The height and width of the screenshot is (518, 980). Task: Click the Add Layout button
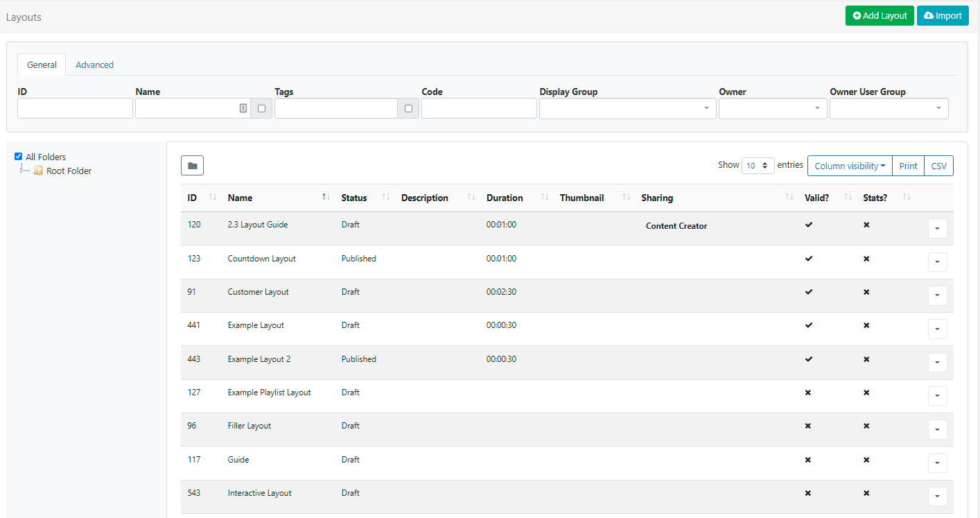coord(879,16)
